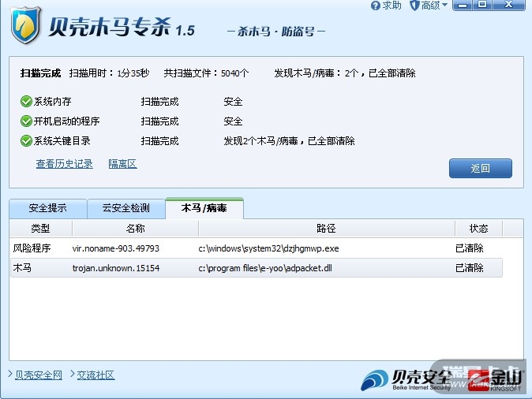This screenshot has height=399, width=532.
Task: Click the 扫描用时:1分35秒 text
Action: tap(109, 73)
